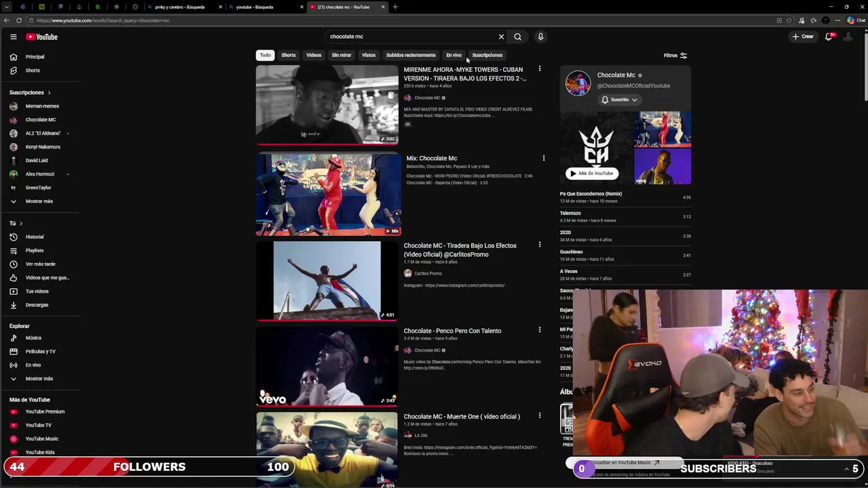Open the three-dot menu for Mix: Chocolate Mc
Screen dimensions: 868x488
coord(543,158)
